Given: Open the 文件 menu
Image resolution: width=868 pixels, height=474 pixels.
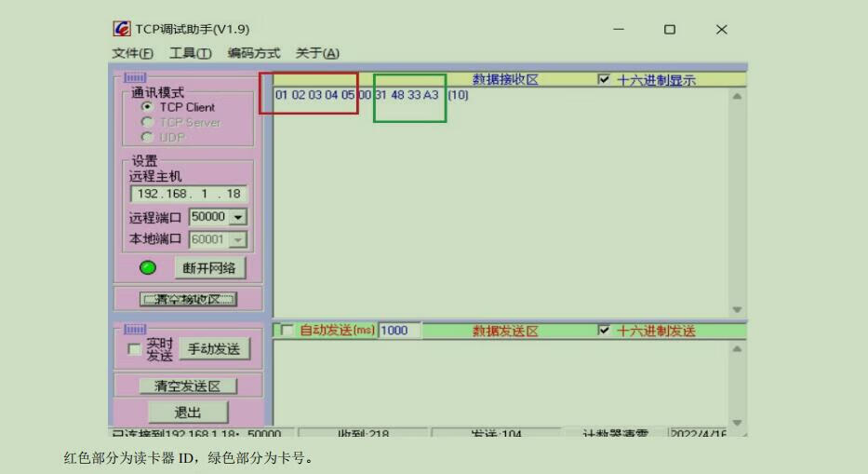Looking at the screenshot, I should (x=133, y=53).
